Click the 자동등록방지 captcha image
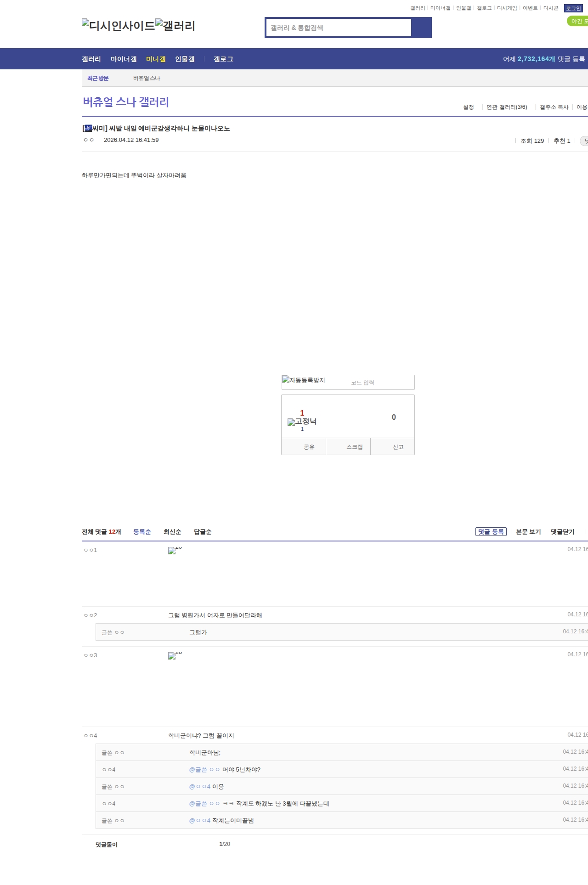The image size is (588, 885). point(304,380)
